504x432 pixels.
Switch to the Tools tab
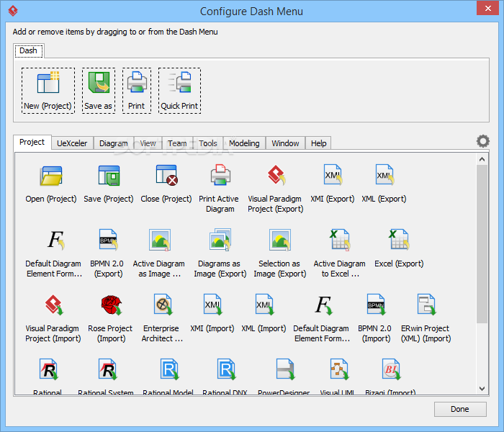point(208,143)
